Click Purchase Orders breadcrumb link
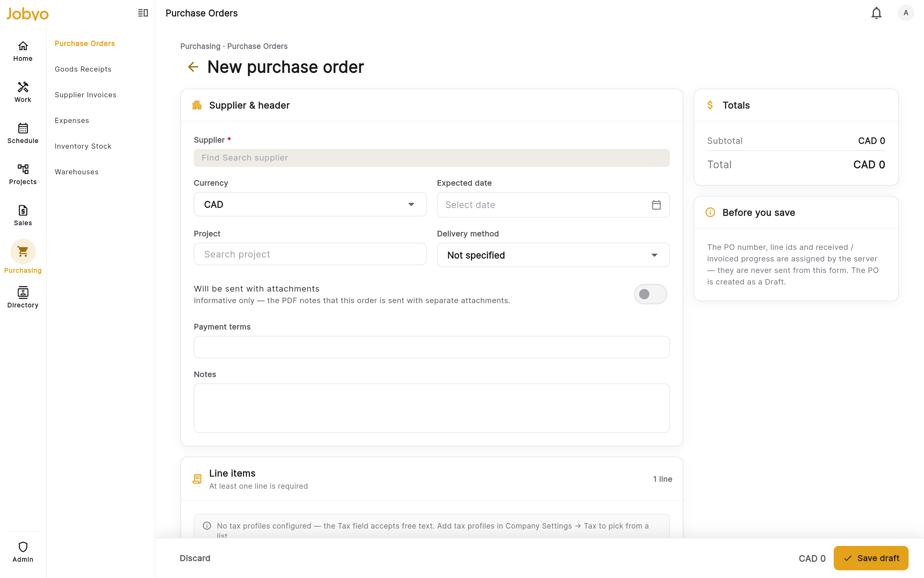This screenshot has height=578, width=924. tap(257, 46)
